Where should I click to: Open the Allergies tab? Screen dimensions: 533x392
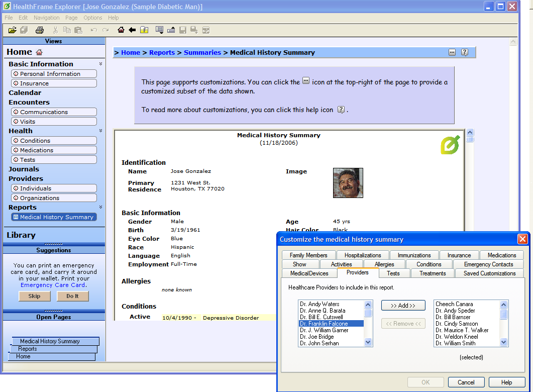point(384,264)
